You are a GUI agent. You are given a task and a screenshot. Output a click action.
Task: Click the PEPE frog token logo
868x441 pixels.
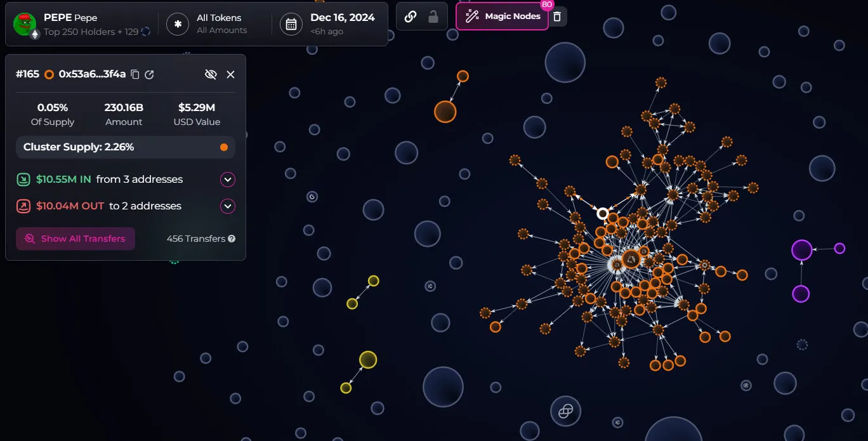tap(25, 24)
